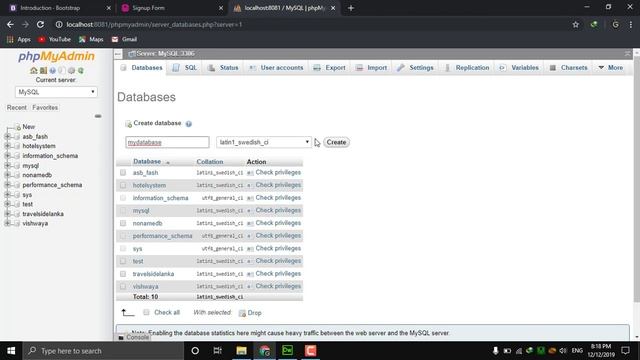Click the log out icon beside home
Image resolution: width=640 pixels, height=360 pixels.
point(43,71)
